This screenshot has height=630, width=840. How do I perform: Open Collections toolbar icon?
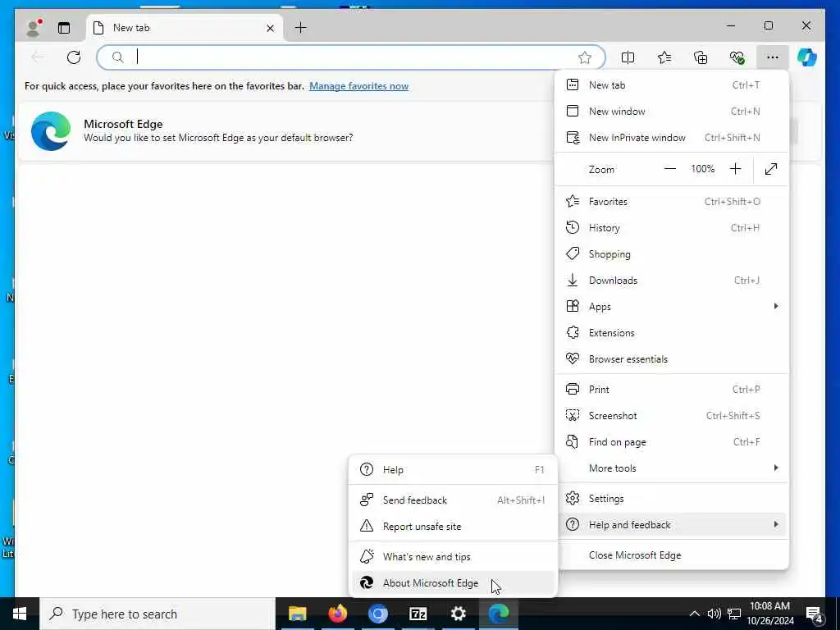pos(701,57)
